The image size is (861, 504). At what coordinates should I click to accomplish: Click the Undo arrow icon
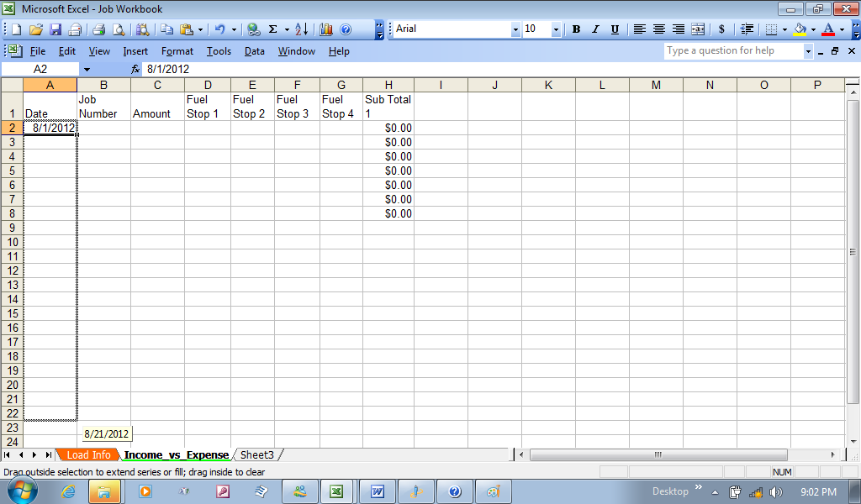[x=219, y=29]
